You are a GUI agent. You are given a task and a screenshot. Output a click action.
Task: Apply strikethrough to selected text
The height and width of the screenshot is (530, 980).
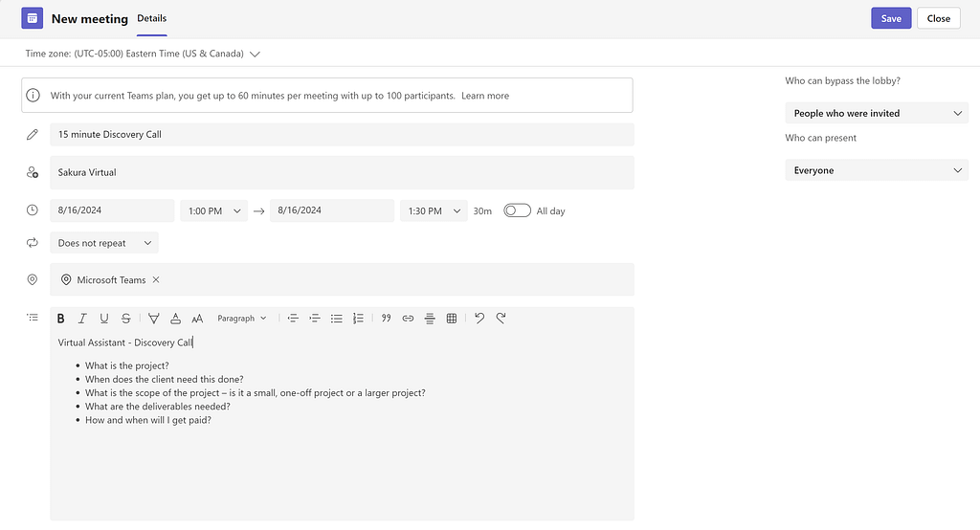(126, 319)
